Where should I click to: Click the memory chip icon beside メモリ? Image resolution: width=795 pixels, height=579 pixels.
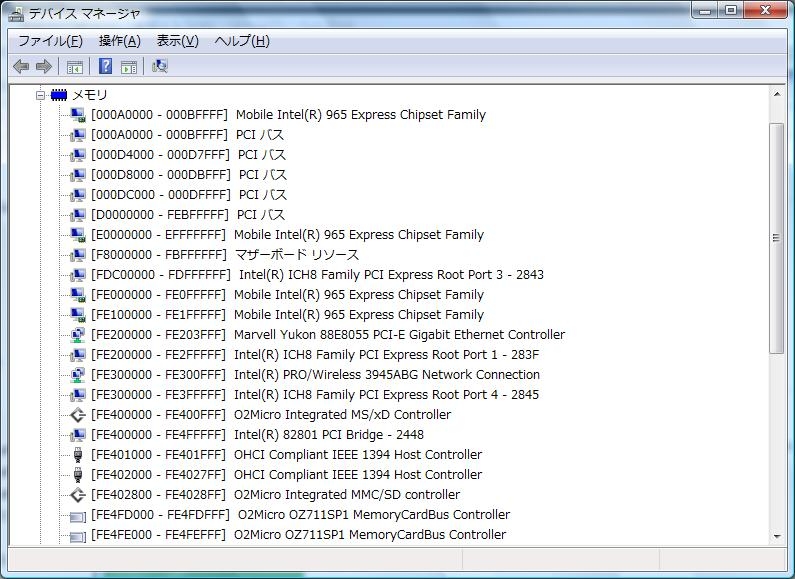[59, 95]
